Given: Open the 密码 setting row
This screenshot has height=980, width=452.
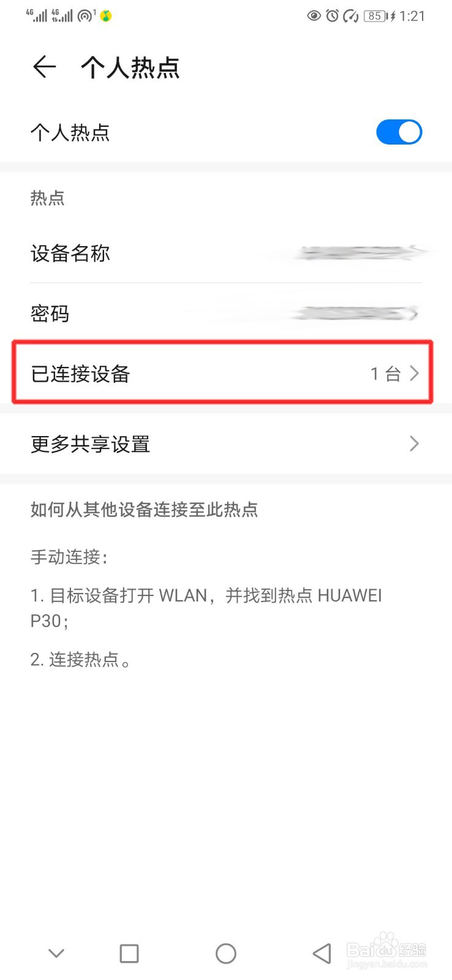Looking at the screenshot, I should tap(226, 314).
